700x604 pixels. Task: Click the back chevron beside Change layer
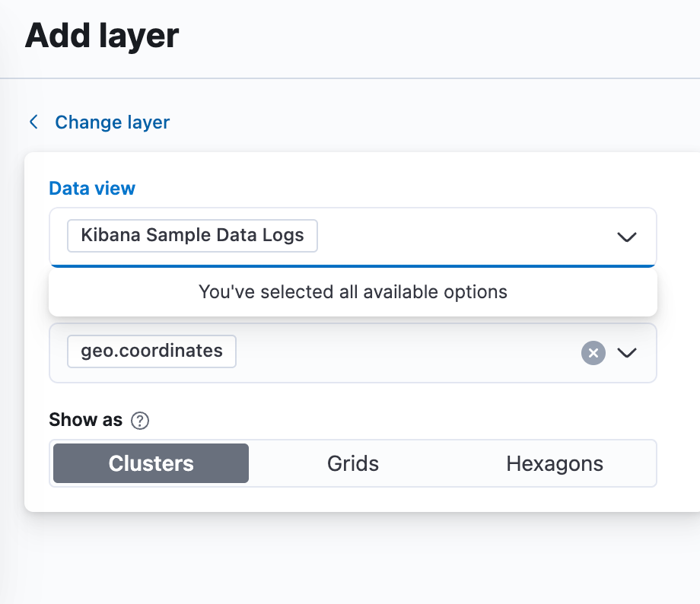[33, 122]
